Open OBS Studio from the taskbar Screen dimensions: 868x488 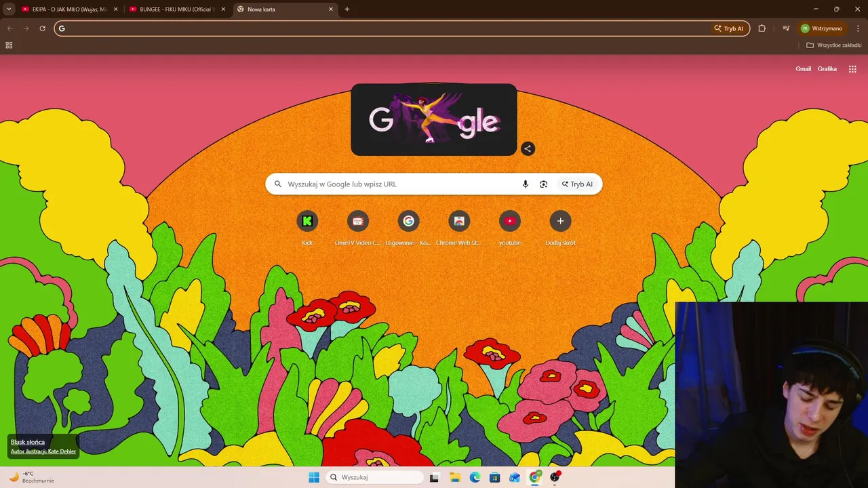pyautogui.click(x=555, y=477)
